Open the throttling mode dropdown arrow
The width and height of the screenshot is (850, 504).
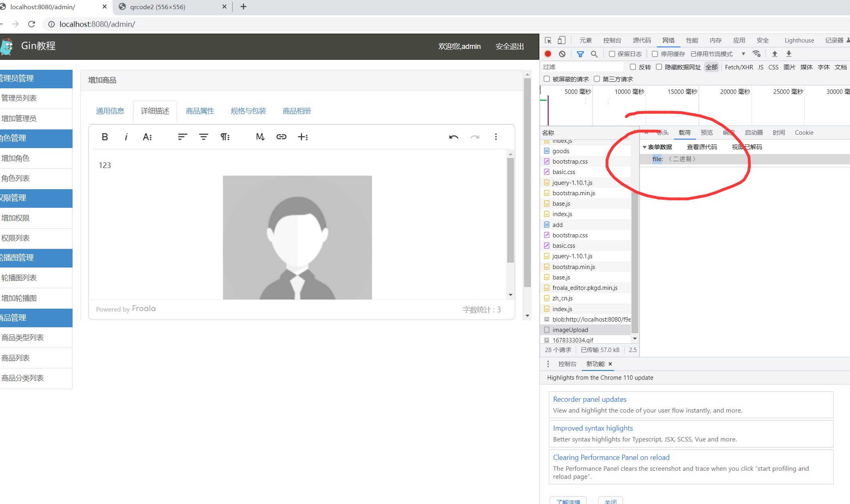click(743, 54)
